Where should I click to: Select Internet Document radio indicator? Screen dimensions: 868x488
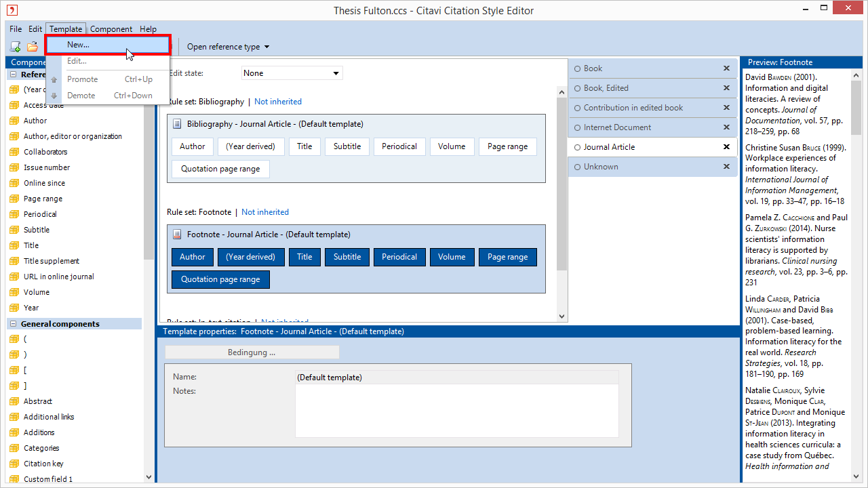point(578,127)
